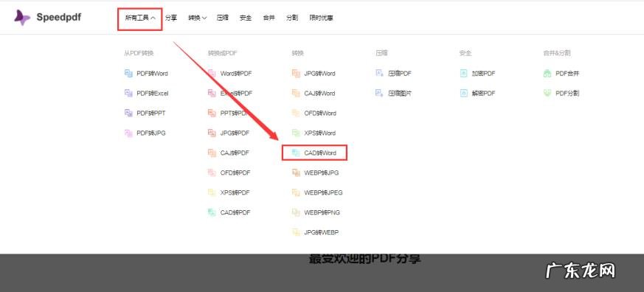Screen dimensions: 644x292
Task: Click the 最受欢迎的PDF分享 heading
Action: 364,259
